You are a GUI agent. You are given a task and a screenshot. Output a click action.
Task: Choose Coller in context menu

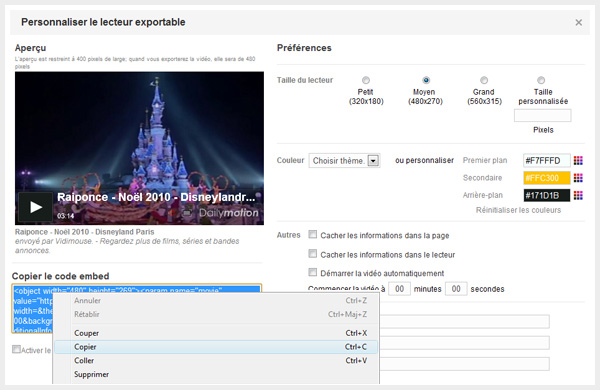pyautogui.click(x=216, y=361)
